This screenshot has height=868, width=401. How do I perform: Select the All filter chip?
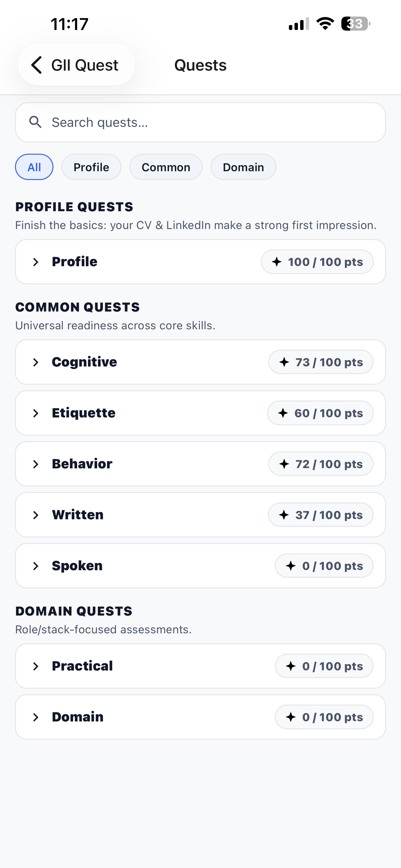(34, 167)
